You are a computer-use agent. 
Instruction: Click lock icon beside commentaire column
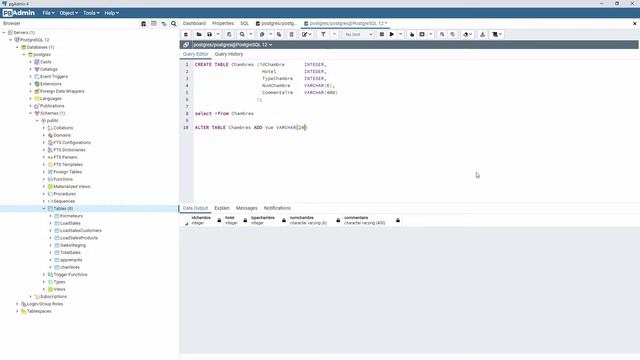(x=398, y=220)
